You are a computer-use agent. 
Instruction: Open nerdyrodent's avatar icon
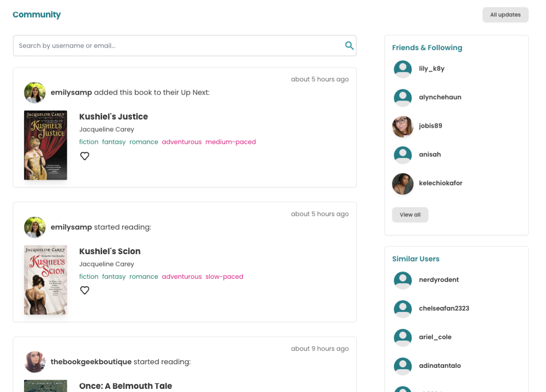coord(403,280)
